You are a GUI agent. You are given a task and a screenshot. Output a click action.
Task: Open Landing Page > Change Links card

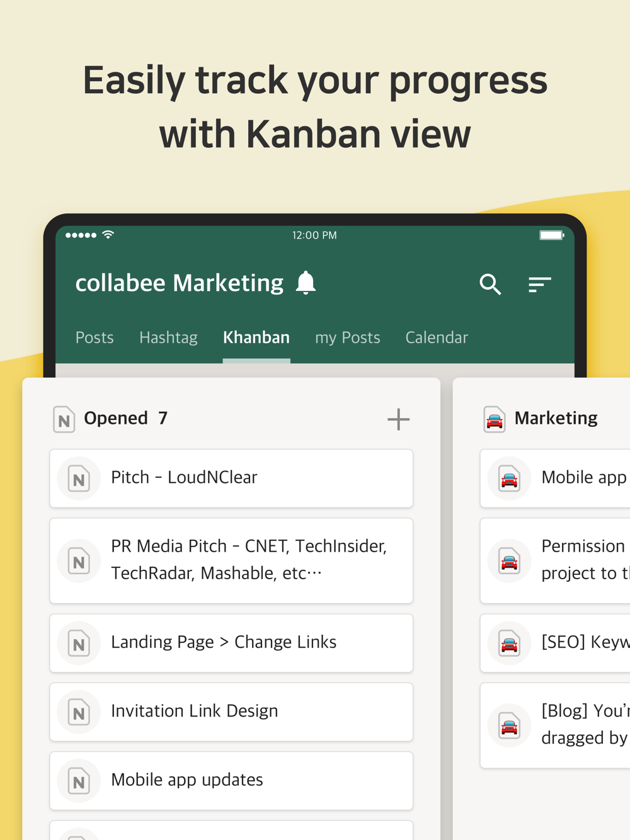[231, 644]
